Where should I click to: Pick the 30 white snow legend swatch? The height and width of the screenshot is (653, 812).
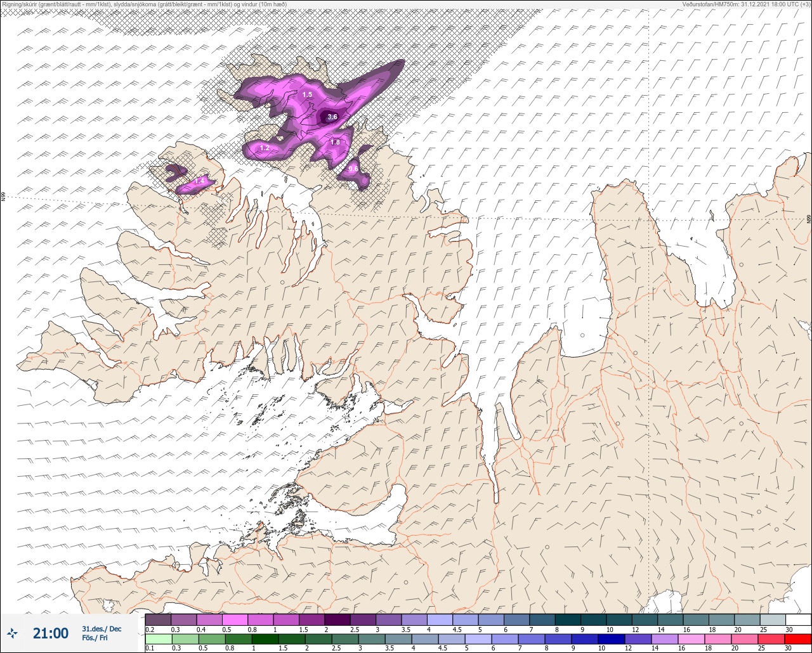click(798, 619)
